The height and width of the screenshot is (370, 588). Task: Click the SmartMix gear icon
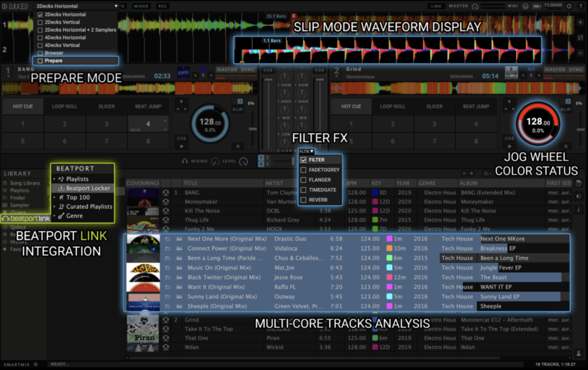point(36,365)
